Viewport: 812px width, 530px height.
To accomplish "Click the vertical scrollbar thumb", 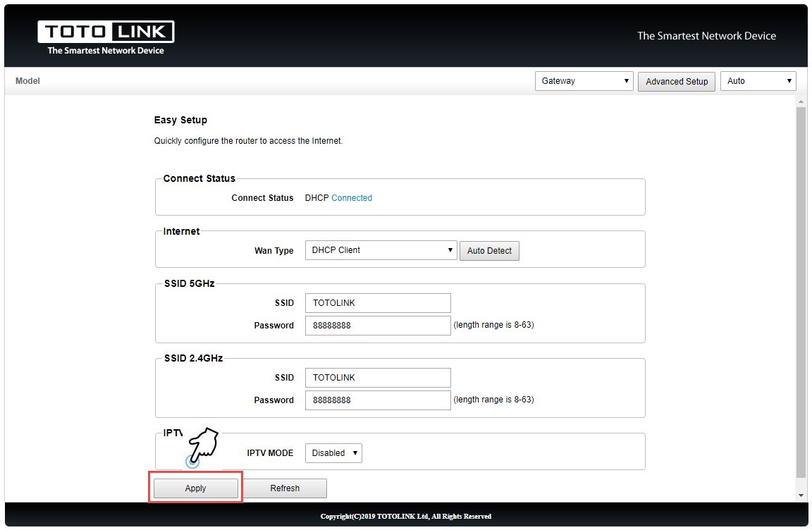I will (x=801, y=292).
